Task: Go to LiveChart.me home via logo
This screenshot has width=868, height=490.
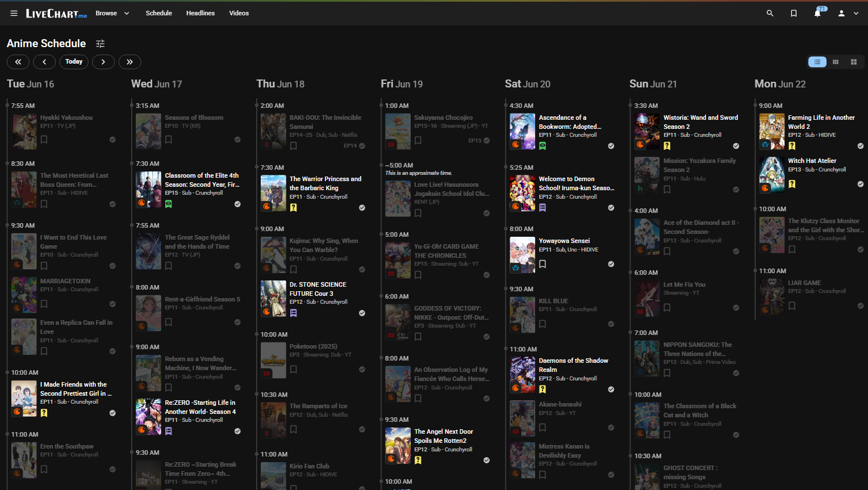Action: click(x=56, y=13)
